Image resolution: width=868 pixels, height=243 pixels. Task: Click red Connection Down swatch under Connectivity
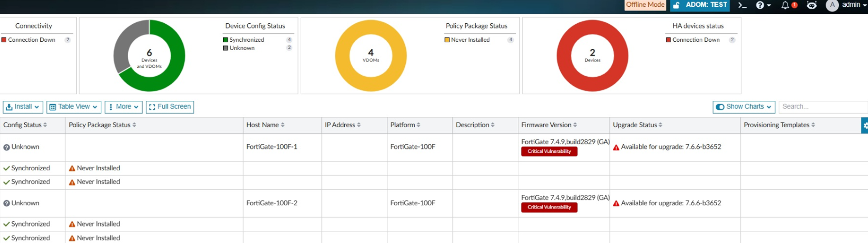tap(4, 40)
